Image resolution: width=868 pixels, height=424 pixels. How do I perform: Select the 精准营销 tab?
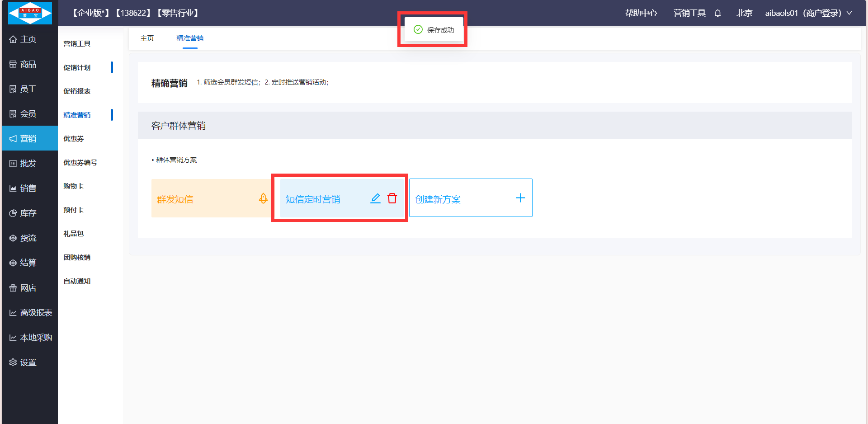pos(190,38)
